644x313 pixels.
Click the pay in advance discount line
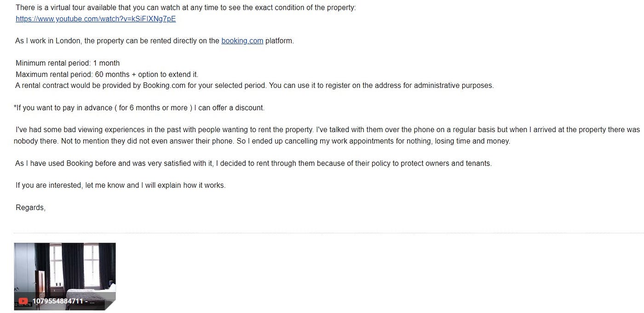click(x=139, y=108)
